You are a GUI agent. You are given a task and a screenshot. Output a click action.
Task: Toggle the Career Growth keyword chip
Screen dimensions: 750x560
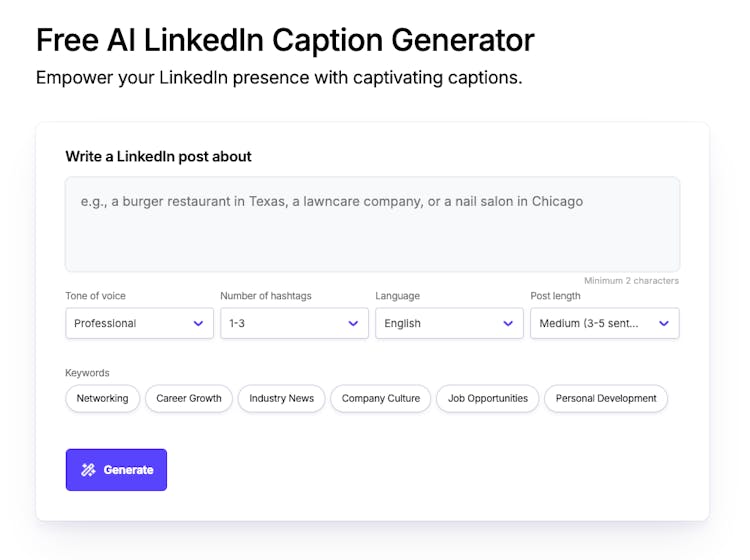tap(189, 398)
